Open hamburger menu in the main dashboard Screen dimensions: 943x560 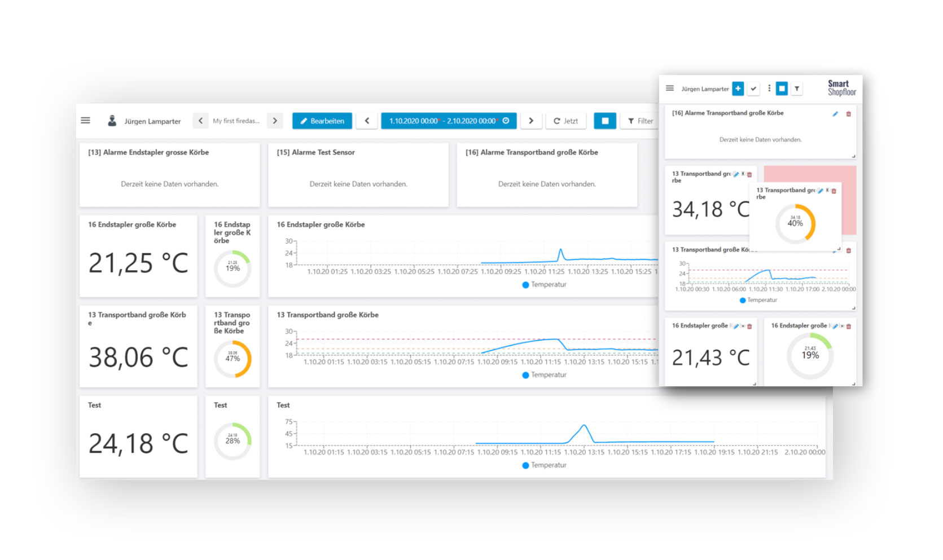pos(86,121)
